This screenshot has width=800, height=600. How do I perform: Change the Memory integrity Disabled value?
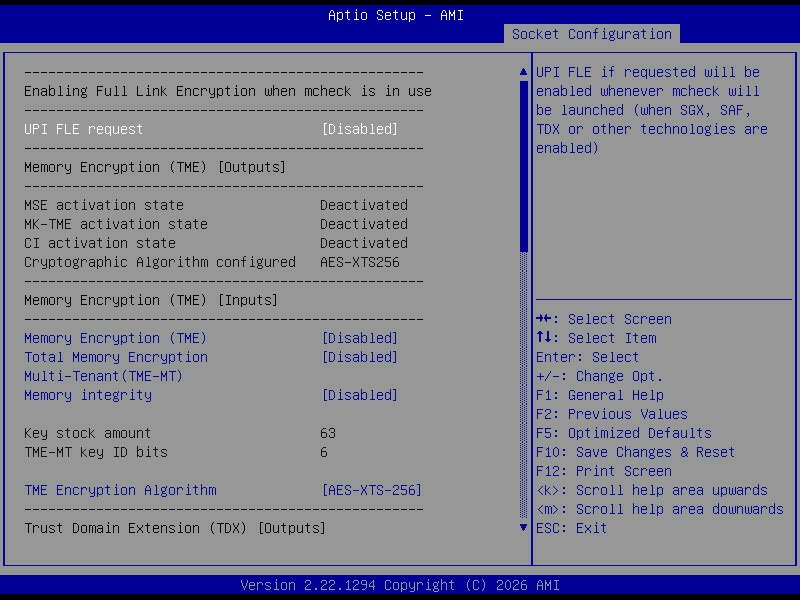(360, 395)
